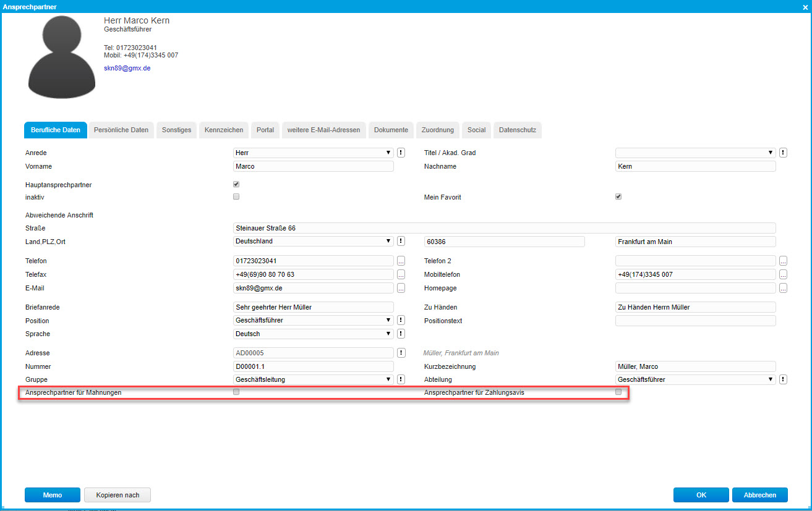
Task: Click the skn89@gmx.de email link
Action: pos(127,68)
